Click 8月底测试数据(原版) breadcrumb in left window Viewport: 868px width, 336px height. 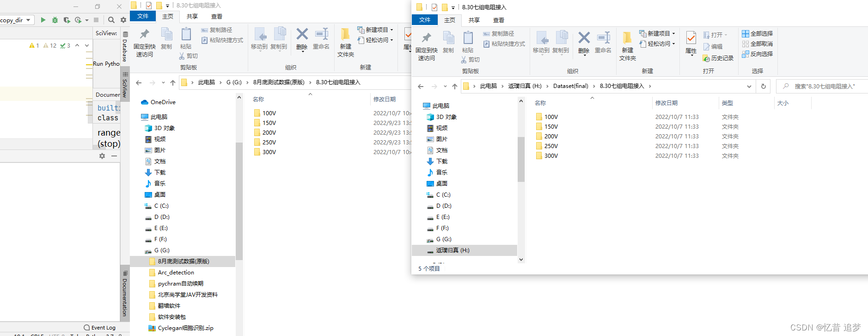coord(279,82)
